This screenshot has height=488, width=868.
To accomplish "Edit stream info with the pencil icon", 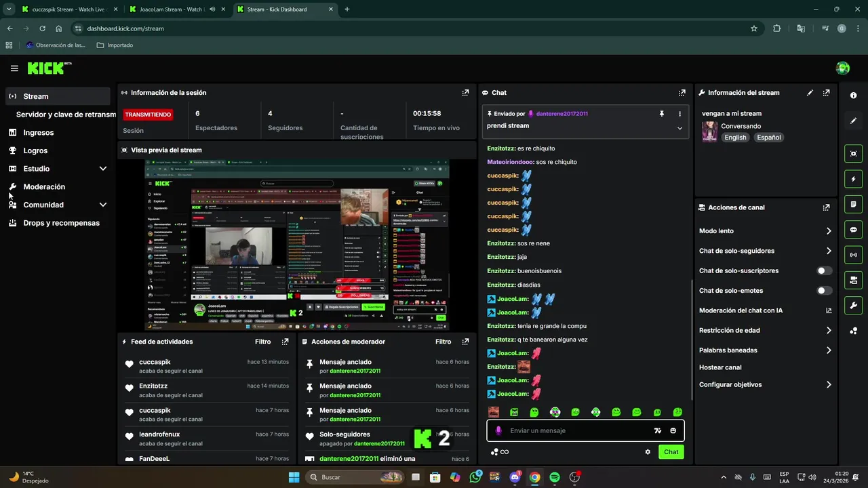I will [810, 93].
